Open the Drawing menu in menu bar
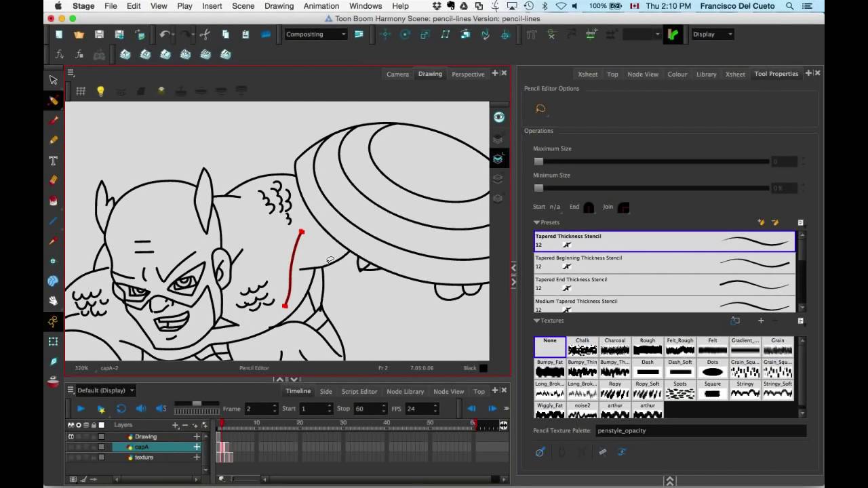Image resolution: width=868 pixels, height=488 pixels. coord(279,6)
